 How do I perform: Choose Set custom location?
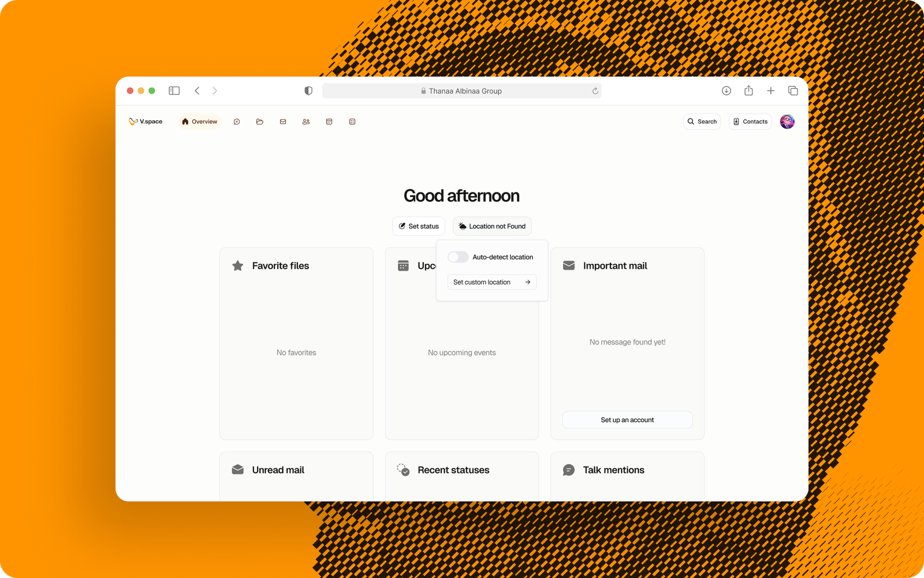click(x=492, y=282)
